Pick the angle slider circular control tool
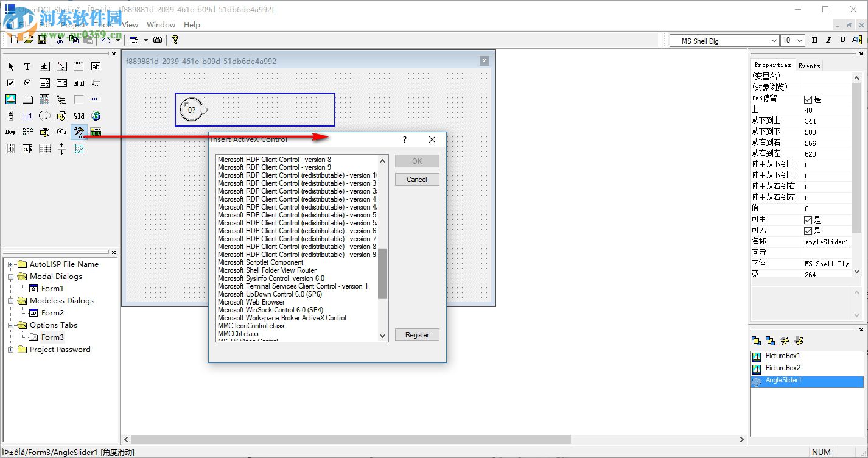The width and height of the screenshot is (868, 458). tap(44, 116)
